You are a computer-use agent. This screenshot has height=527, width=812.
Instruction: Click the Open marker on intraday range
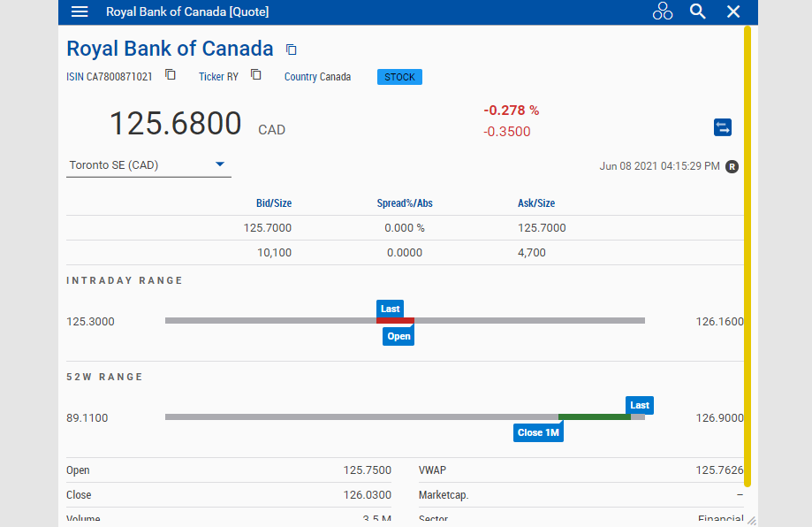click(398, 336)
